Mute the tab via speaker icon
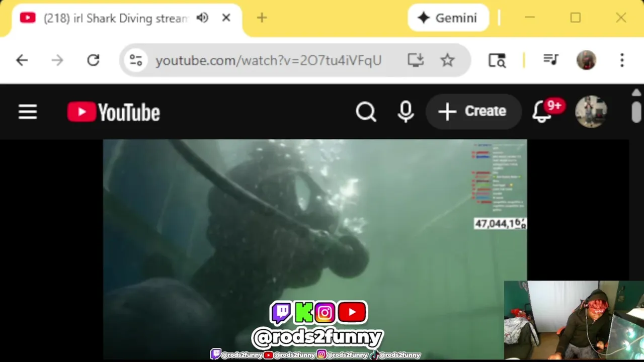The image size is (644, 362). pos(202,18)
